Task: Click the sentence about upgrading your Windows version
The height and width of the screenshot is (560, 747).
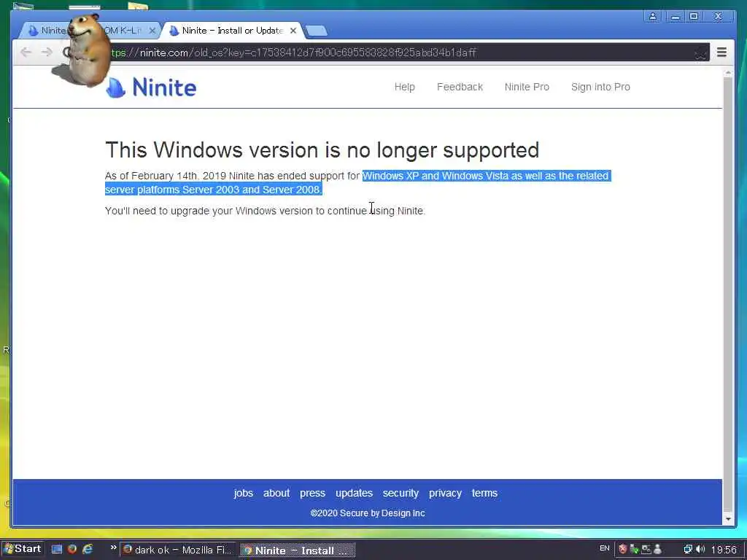Action: tap(265, 211)
